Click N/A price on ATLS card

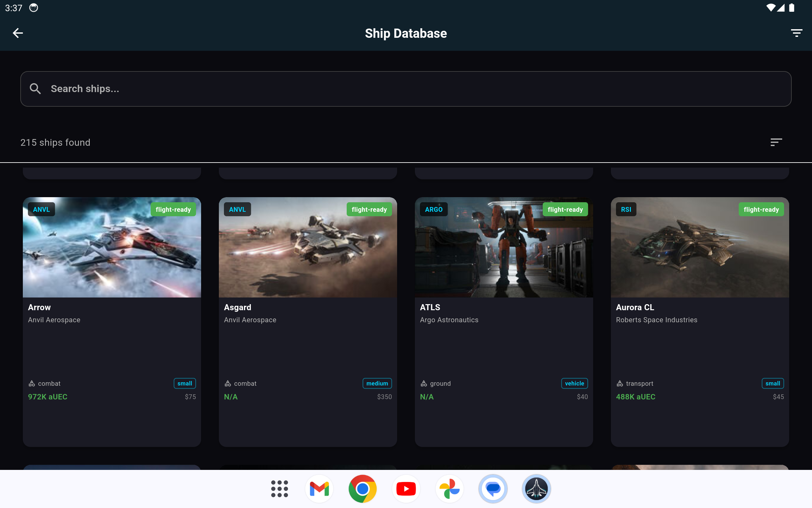coord(427,397)
